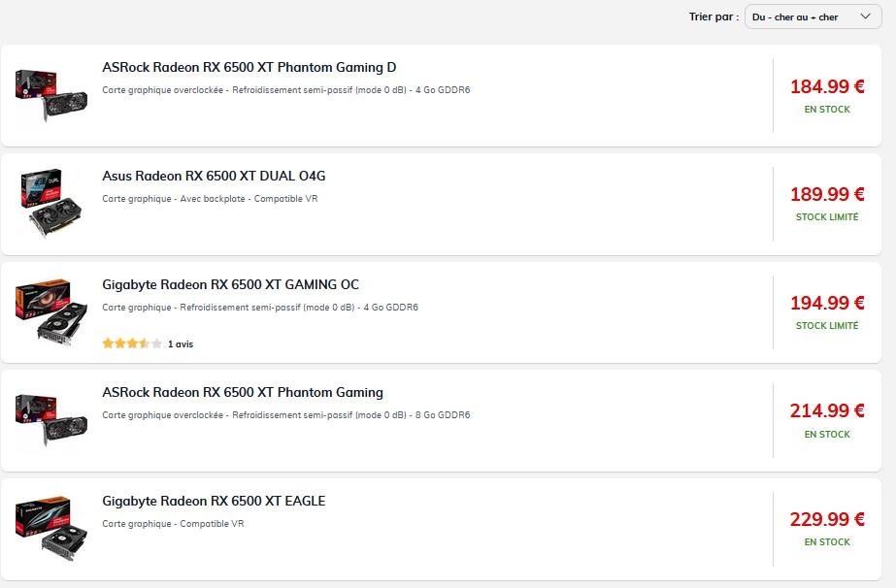Click the Gigabyte GAMING OC product image
Screen dimensions: 896x588
click(50, 310)
